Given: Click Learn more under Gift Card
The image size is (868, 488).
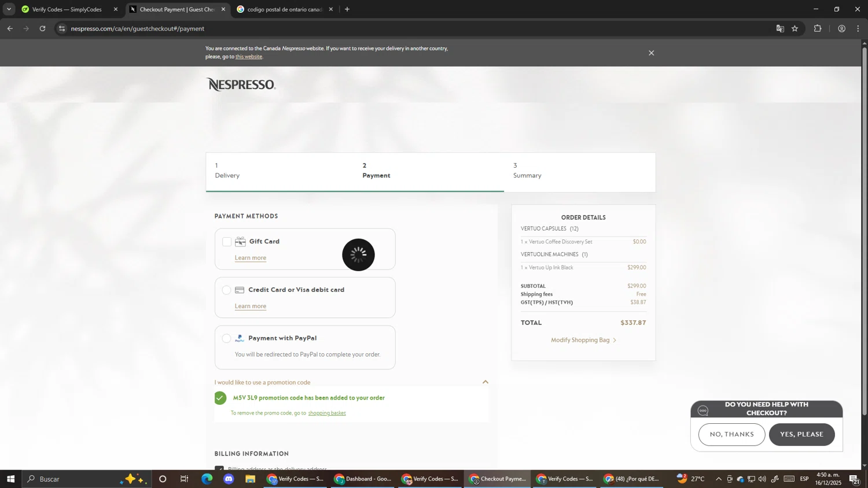Looking at the screenshot, I should click(x=251, y=258).
